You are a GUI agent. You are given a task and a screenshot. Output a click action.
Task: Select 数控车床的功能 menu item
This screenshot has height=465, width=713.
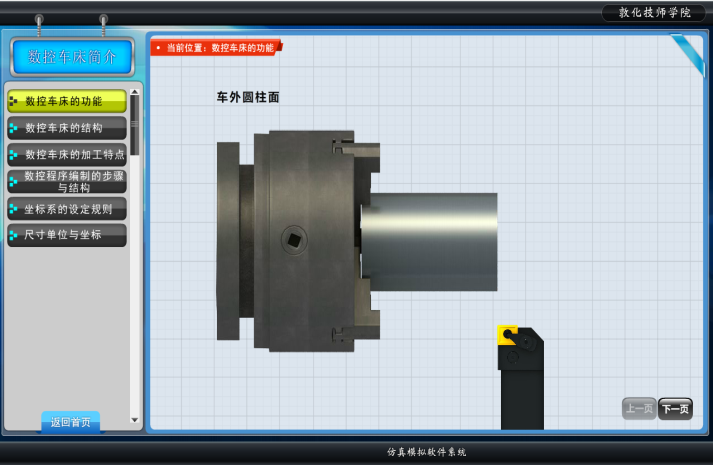tap(67, 101)
